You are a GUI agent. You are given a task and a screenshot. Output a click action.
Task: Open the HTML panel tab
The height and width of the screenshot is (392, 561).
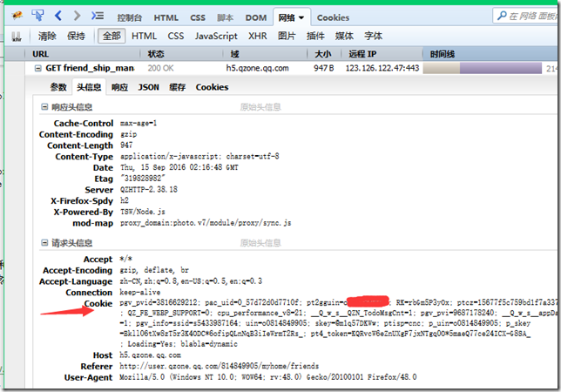(166, 17)
